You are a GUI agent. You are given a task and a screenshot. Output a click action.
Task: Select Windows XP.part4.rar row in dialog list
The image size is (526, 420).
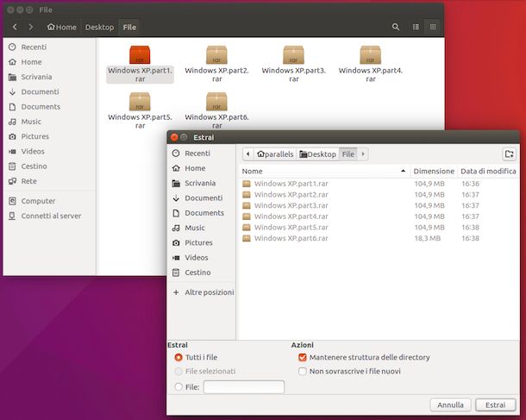[x=379, y=216]
